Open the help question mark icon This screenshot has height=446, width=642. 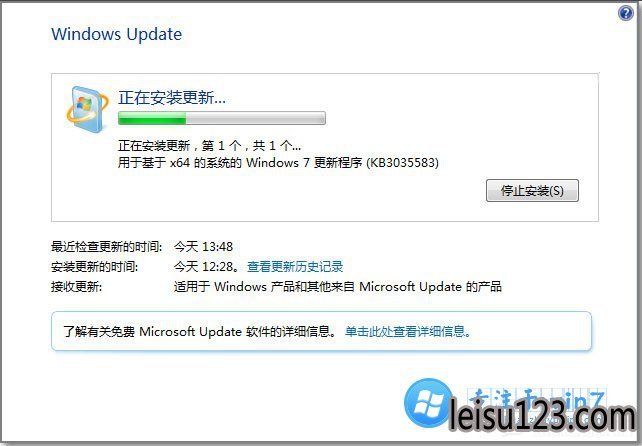pyautogui.click(x=626, y=13)
